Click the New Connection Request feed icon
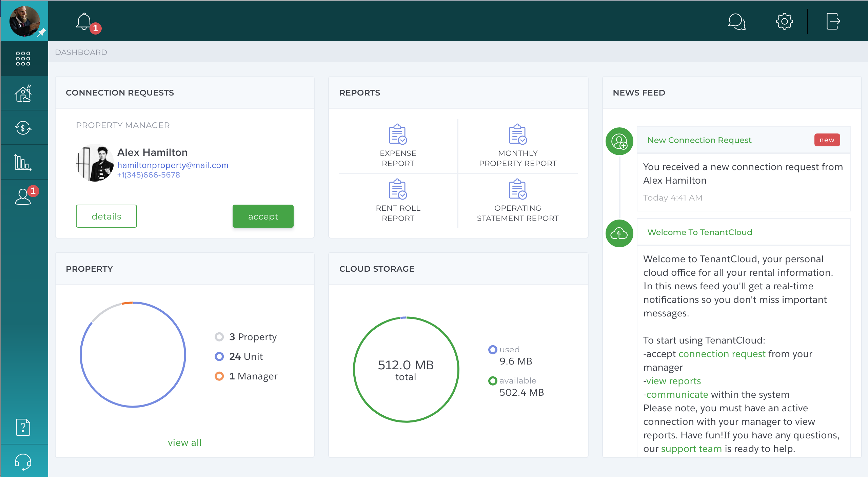The width and height of the screenshot is (868, 477). tap(619, 141)
